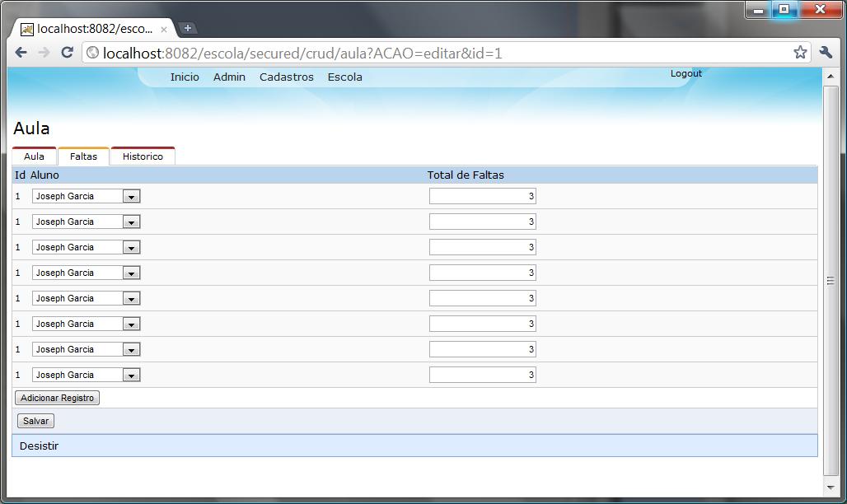Click the Total de Faltas field in fifth row

482,298
